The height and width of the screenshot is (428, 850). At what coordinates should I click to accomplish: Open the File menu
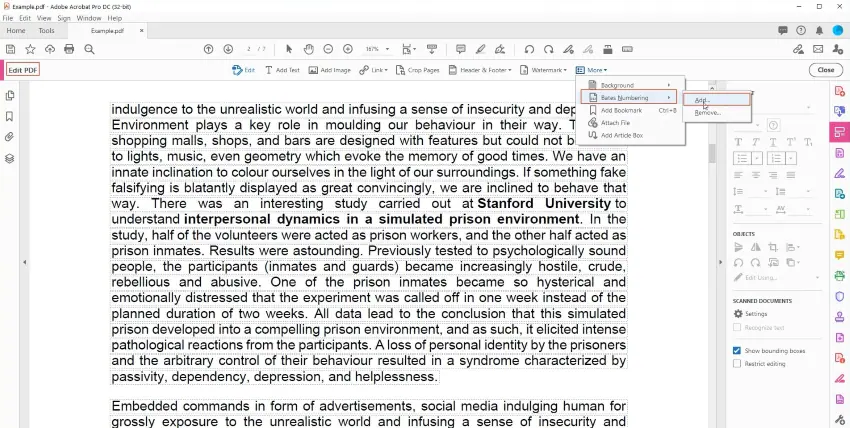point(8,18)
